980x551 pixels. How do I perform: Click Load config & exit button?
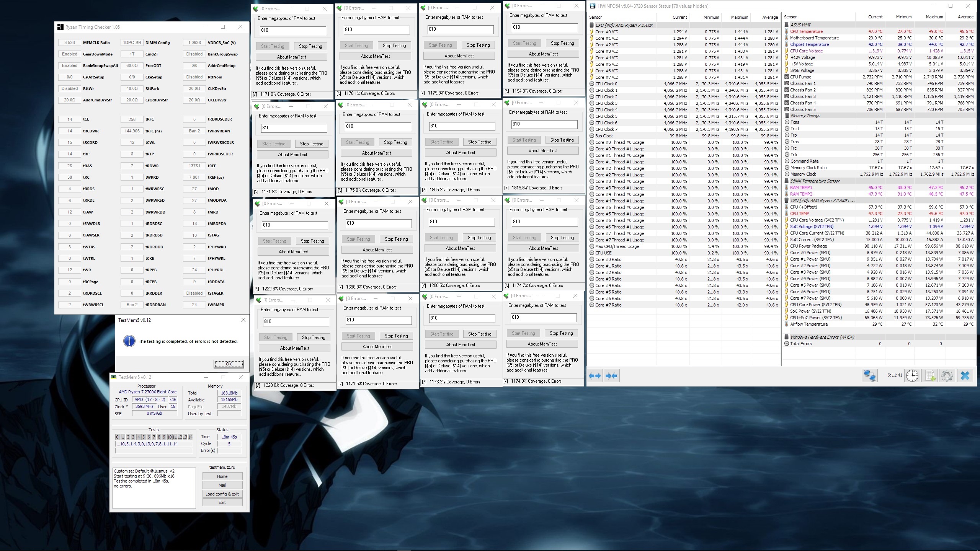click(222, 494)
